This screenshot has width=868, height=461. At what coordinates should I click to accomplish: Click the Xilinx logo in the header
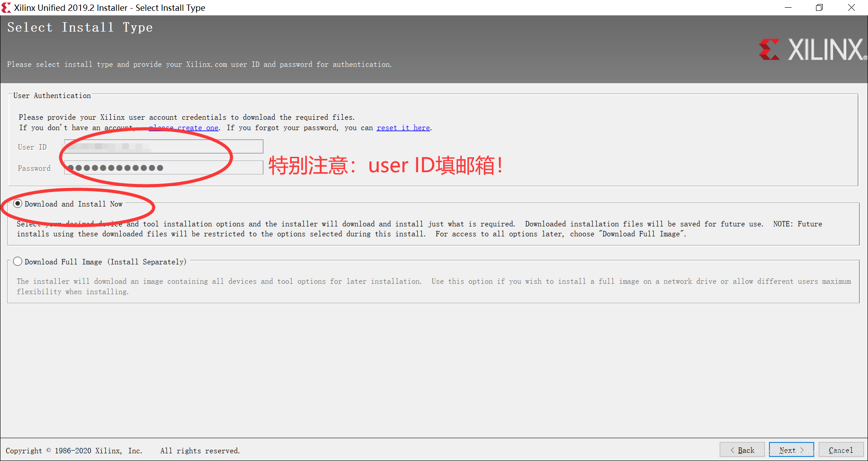[x=812, y=49]
